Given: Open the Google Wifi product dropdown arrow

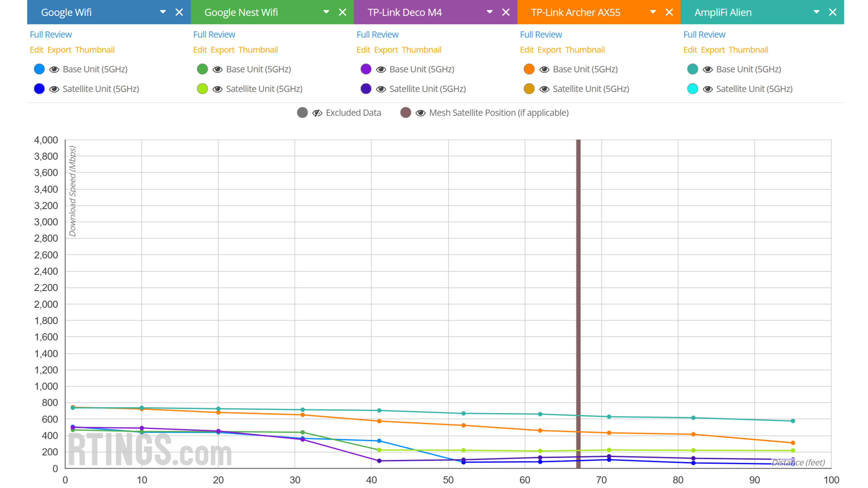Looking at the screenshot, I should point(163,12).
